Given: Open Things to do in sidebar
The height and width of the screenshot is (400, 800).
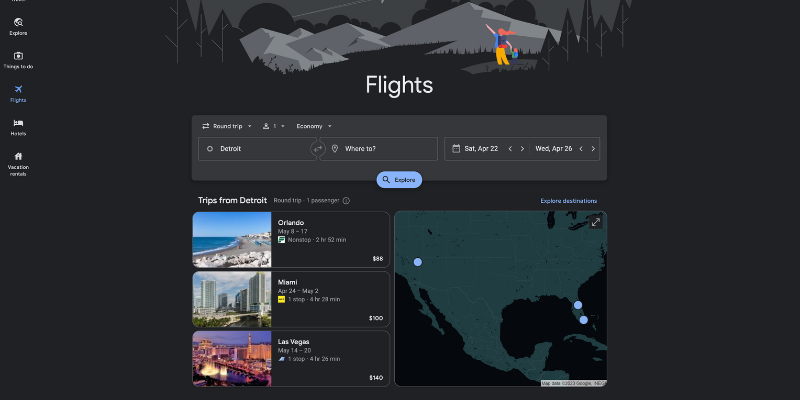Looking at the screenshot, I should pyautogui.click(x=18, y=60).
